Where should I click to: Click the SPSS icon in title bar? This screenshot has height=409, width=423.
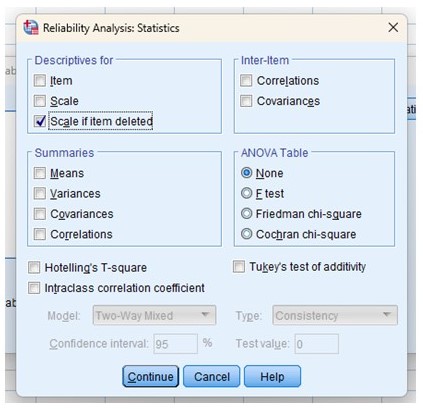point(31,28)
